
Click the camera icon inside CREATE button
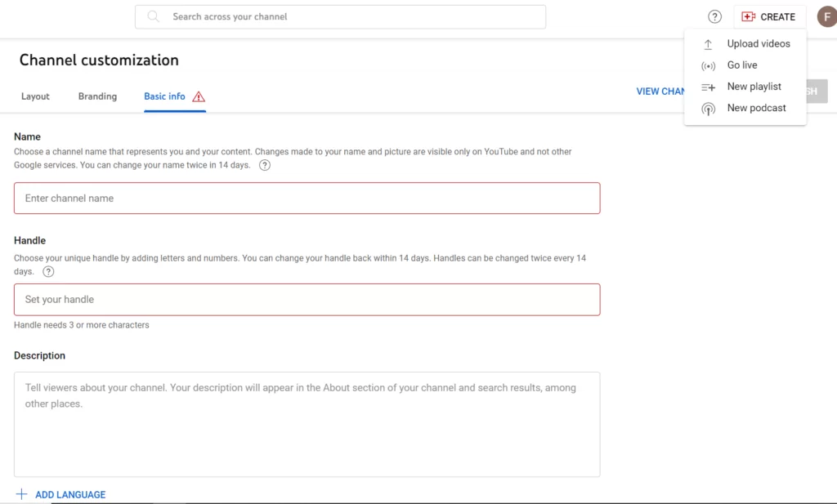tap(749, 17)
